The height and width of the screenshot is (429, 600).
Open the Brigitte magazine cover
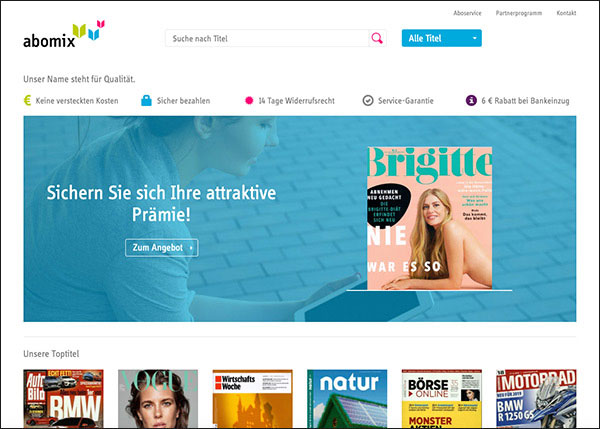click(x=430, y=218)
